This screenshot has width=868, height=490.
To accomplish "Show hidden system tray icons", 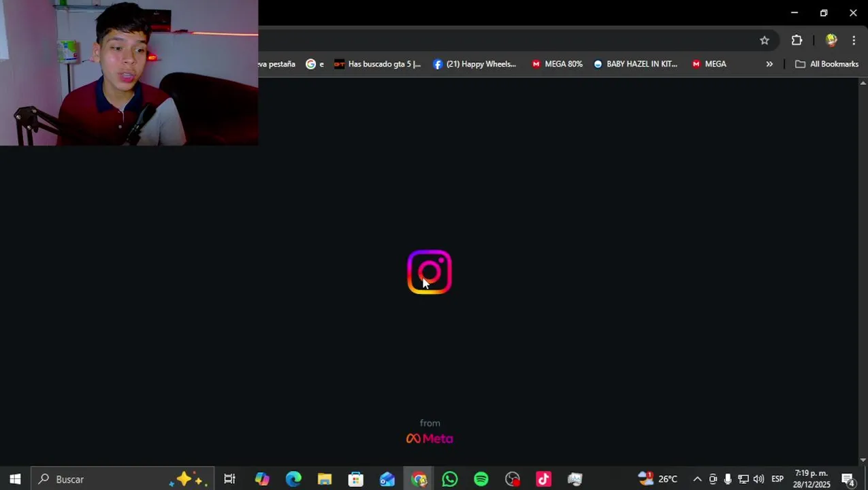I will point(697,479).
